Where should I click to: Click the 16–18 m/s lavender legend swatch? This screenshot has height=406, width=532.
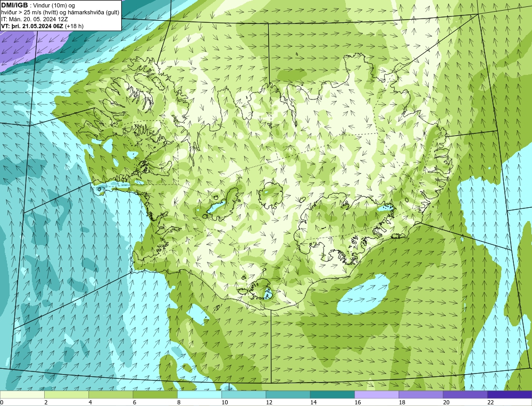point(377,394)
